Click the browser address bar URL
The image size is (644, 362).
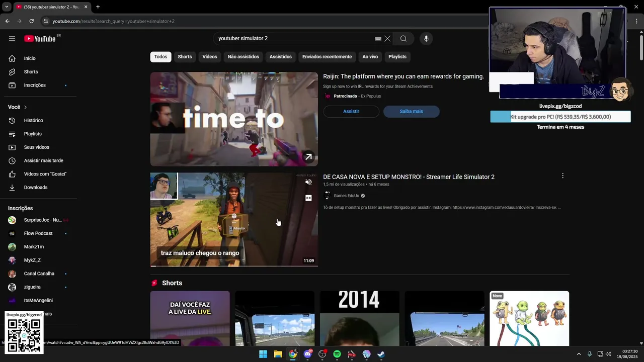[114, 21]
